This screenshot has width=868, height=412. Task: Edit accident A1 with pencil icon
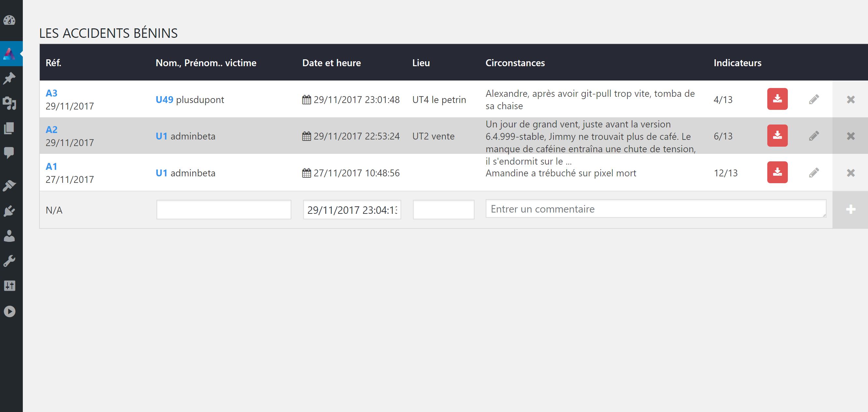(814, 173)
